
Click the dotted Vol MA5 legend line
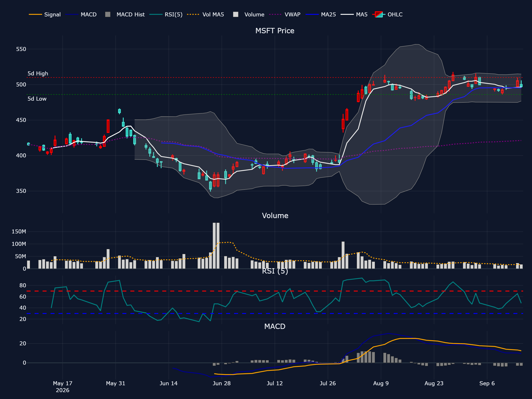[x=193, y=14]
